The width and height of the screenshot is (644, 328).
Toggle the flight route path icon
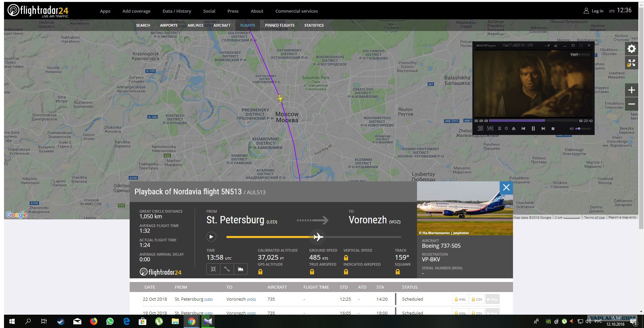(x=227, y=269)
